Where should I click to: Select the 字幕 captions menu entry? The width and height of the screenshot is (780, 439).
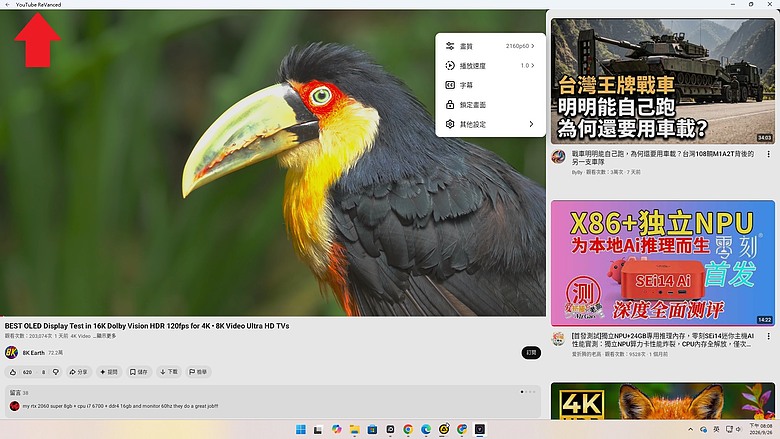[490, 85]
